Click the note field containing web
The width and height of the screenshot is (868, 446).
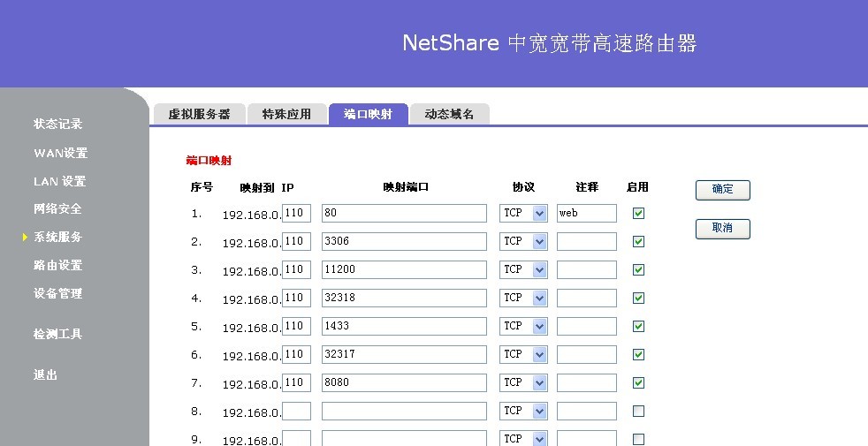pyautogui.click(x=587, y=213)
